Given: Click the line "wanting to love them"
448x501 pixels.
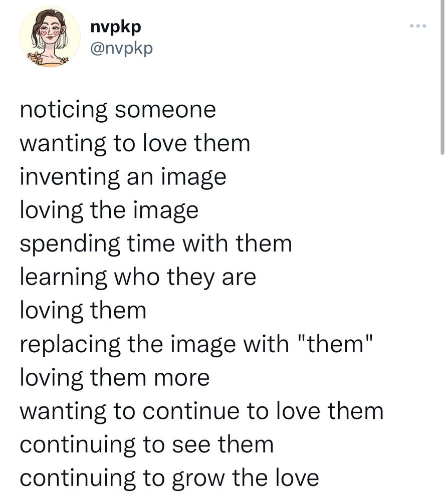Looking at the screenshot, I should pos(135,143).
